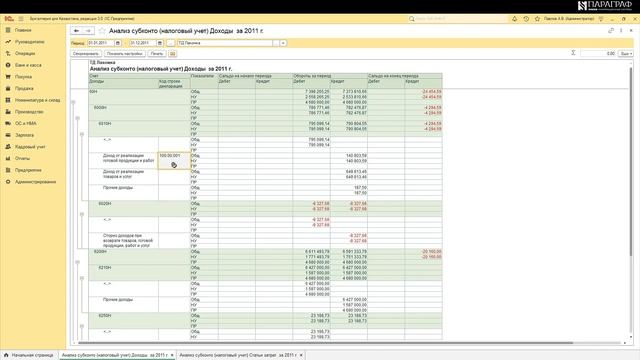Open the favorites star in title bar
The height and width of the screenshot is (360, 640).
[537, 19]
